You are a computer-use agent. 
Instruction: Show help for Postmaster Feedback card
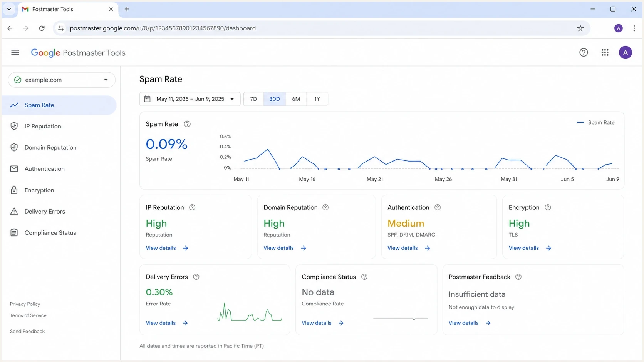coord(518,277)
